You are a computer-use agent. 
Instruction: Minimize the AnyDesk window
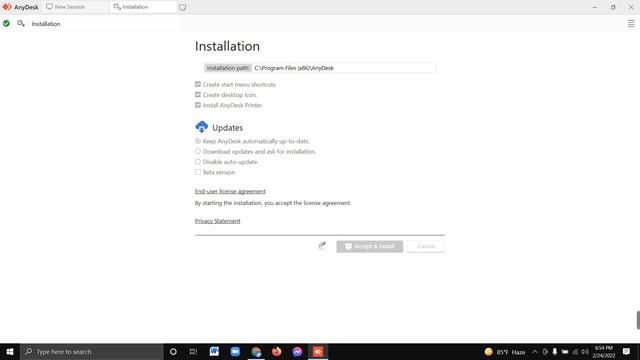tap(595, 7)
